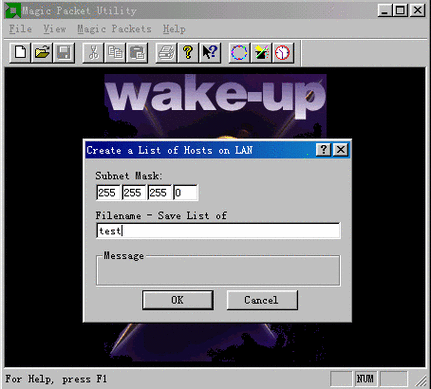The width and height of the screenshot is (431, 389).
Task: Click the red clock schedule icon
Action: pos(283,53)
